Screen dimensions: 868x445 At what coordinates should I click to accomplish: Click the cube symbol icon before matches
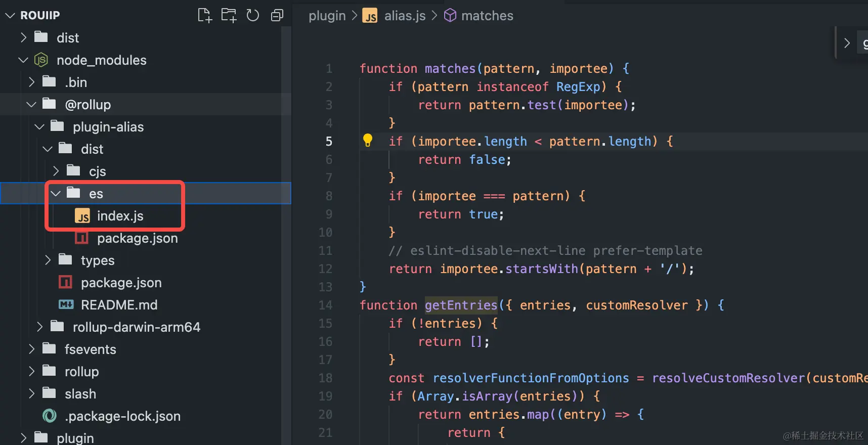pyautogui.click(x=450, y=16)
